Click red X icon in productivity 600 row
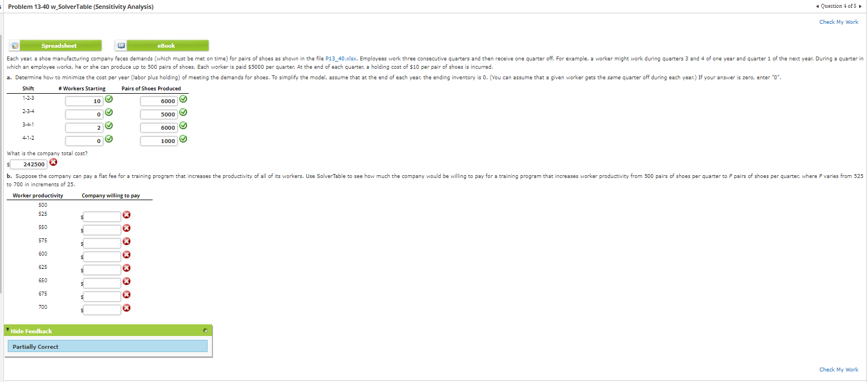 pos(126,254)
